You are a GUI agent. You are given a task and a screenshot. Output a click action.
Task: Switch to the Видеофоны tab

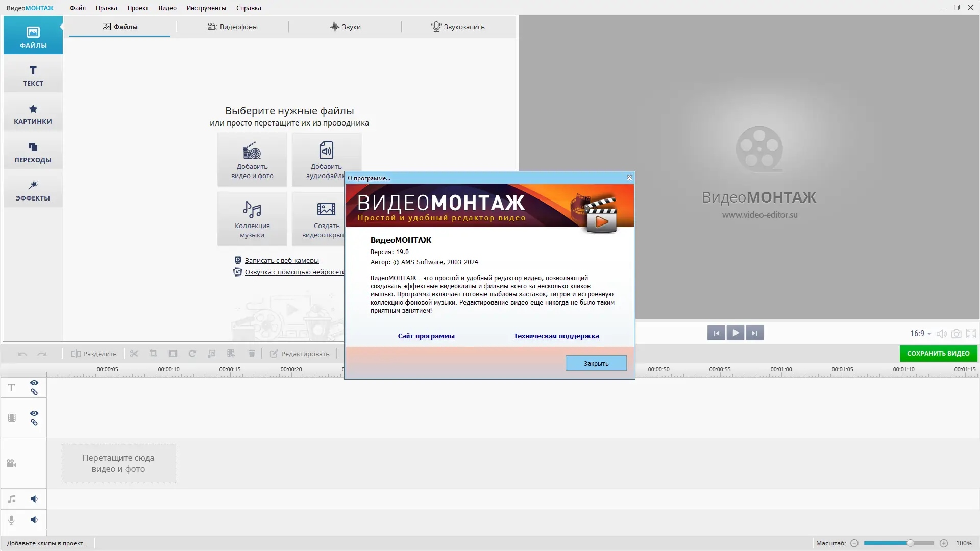click(232, 27)
